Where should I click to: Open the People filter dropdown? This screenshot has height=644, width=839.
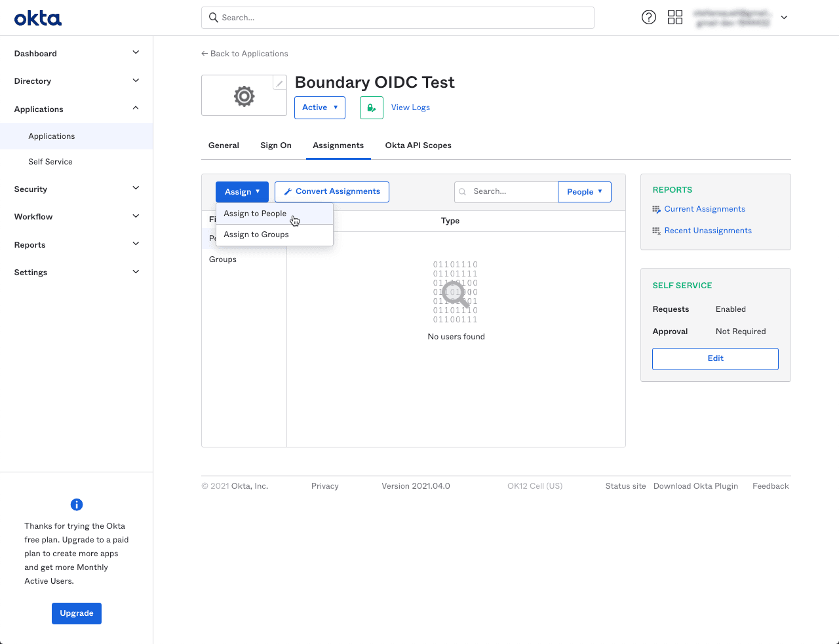(585, 192)
